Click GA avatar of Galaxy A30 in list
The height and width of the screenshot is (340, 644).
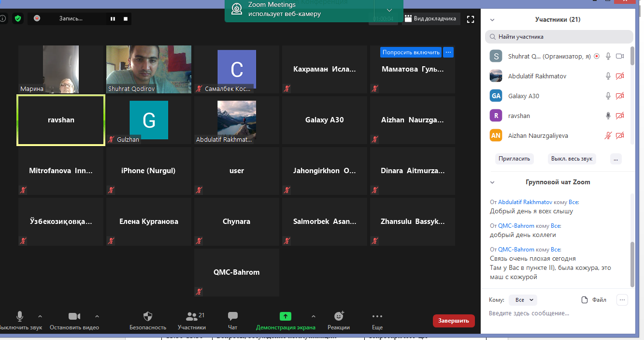point(496,96)
